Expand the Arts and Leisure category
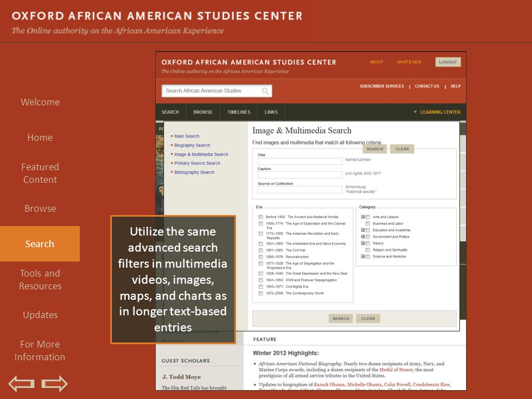This screenshot has height=399, width=532. point(362,217)
